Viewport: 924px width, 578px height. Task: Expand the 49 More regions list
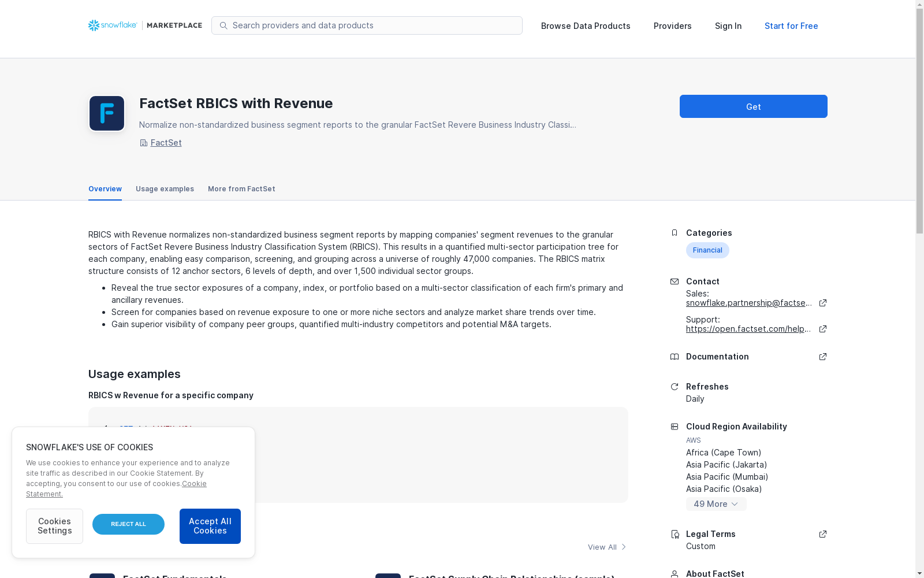pos(716,504)
